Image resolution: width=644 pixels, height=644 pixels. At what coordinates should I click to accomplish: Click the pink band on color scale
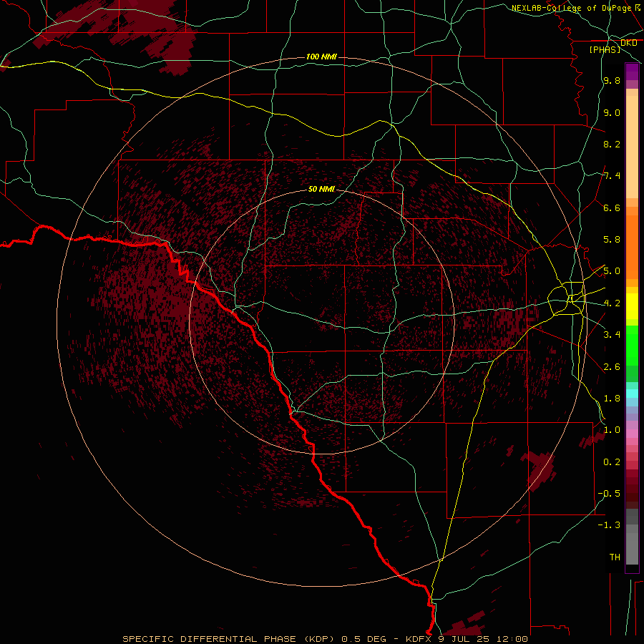click(632, 434)
